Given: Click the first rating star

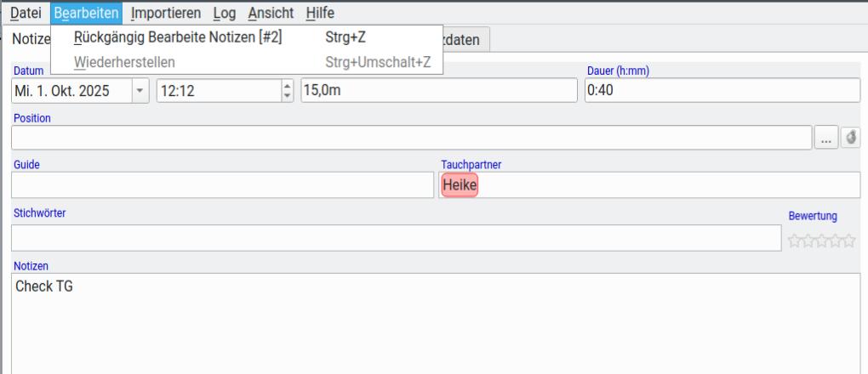Looking at the screenshot, I should [x=795, y=241].
